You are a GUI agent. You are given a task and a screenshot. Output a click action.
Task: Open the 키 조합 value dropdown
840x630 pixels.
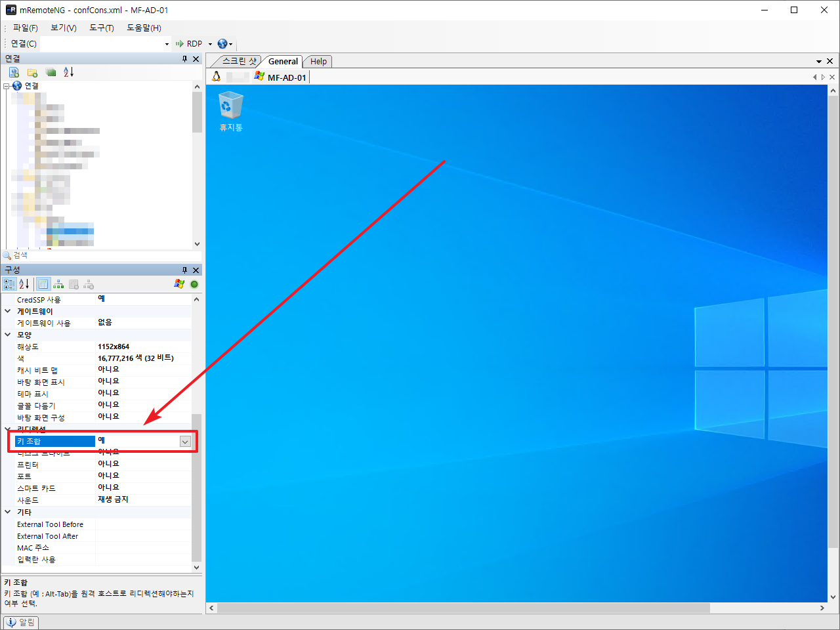click(x=185, y=442)
